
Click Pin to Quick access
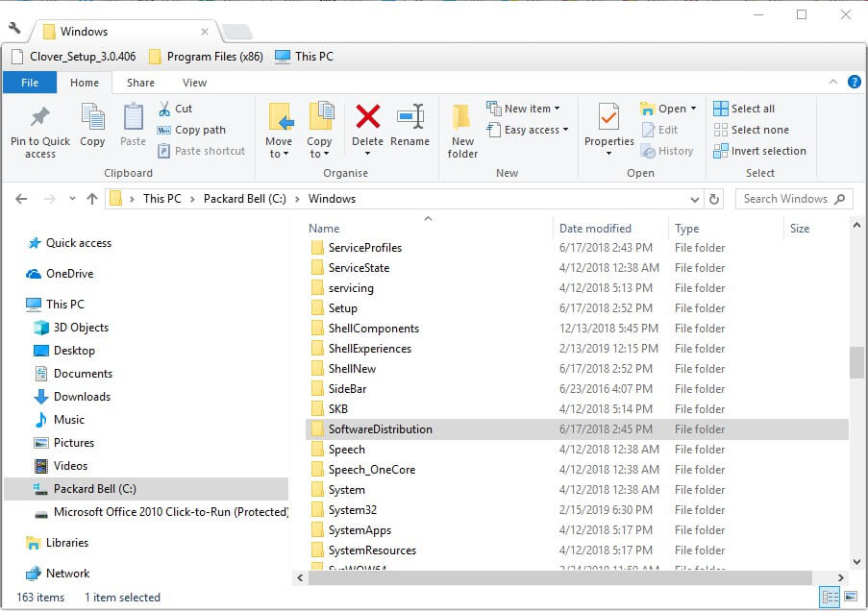click(40, 132)
